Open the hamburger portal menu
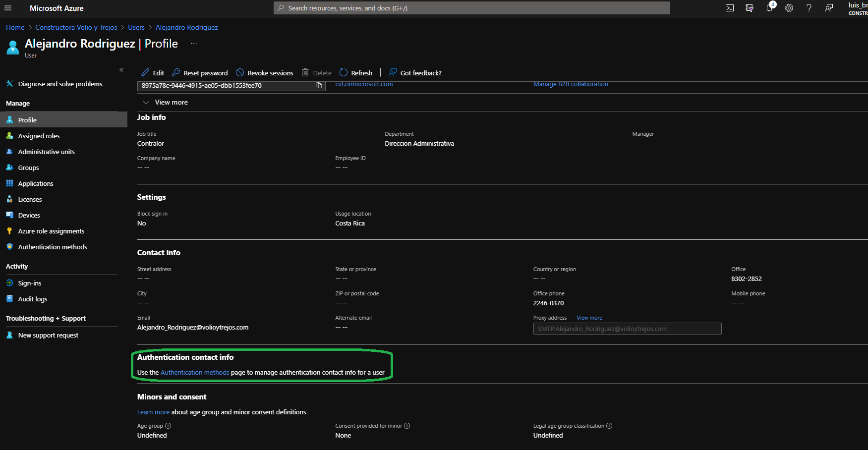The image size is (868, 450). tap(8, 8)
